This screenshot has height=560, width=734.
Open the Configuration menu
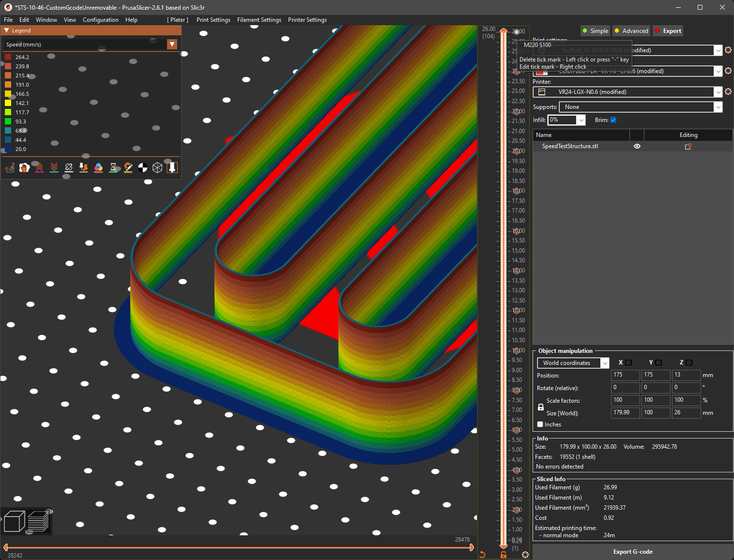coord(100,20)
